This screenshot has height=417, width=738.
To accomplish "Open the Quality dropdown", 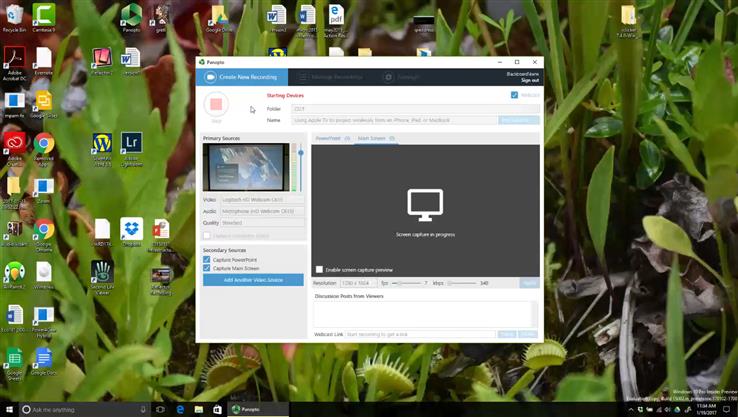I will coord(262,223).
